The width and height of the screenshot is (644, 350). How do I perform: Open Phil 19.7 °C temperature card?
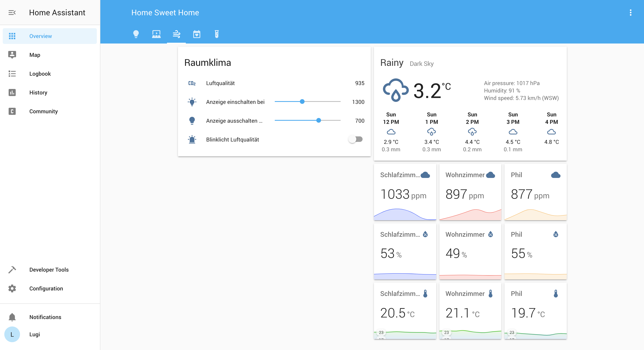[535, 311]
